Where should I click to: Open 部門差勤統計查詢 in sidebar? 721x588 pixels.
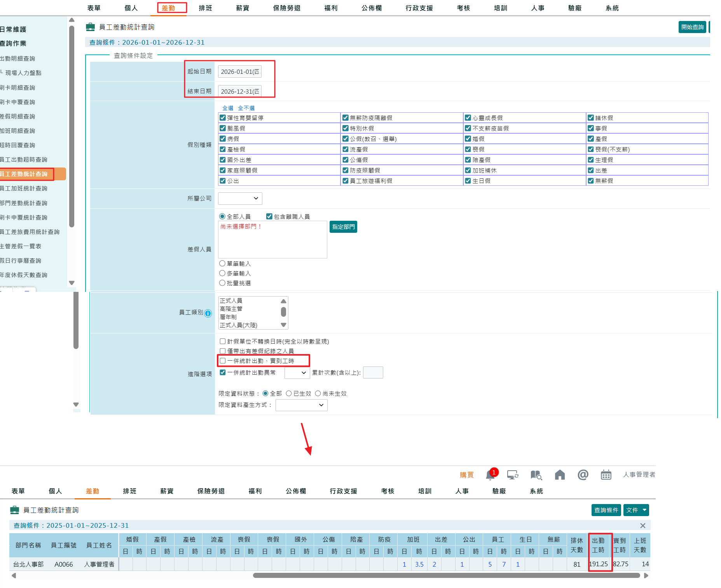[x=24, y=203]
